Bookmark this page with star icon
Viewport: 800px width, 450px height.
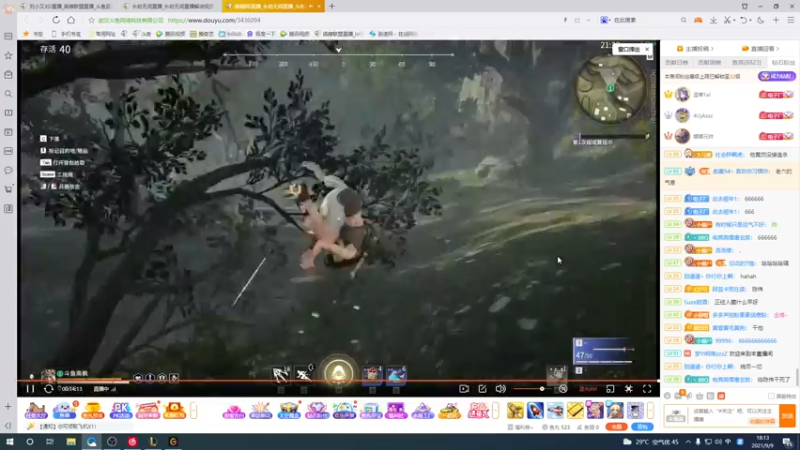pyautogui.click(x=91, y=20)
